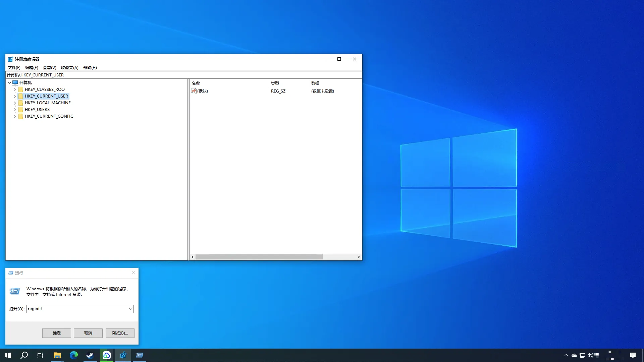Launch Microsoft Edge from the taskbar

click(x=73, y=355)
